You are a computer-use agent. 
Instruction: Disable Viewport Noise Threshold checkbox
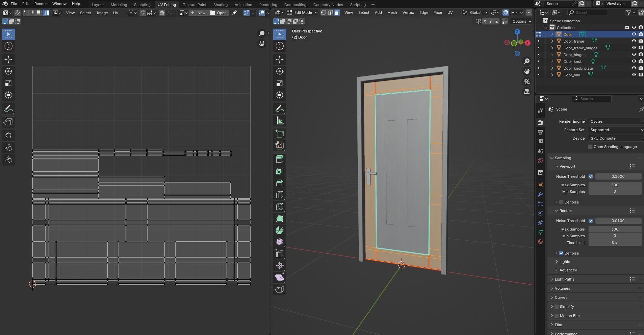pos(591,176)
